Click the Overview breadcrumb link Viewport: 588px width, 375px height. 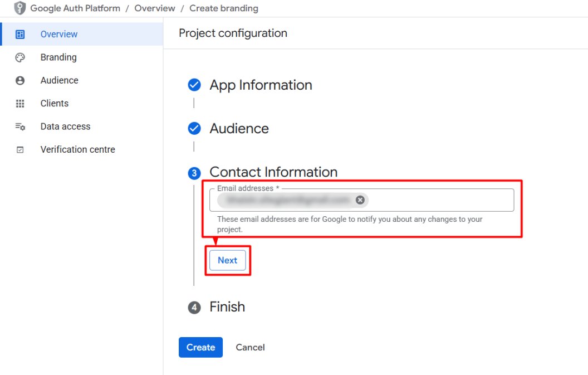155,8
